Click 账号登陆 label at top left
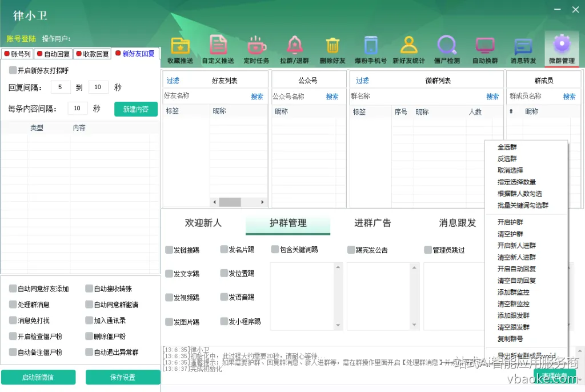This screenshot has width=585, height=392. (21, 39)
